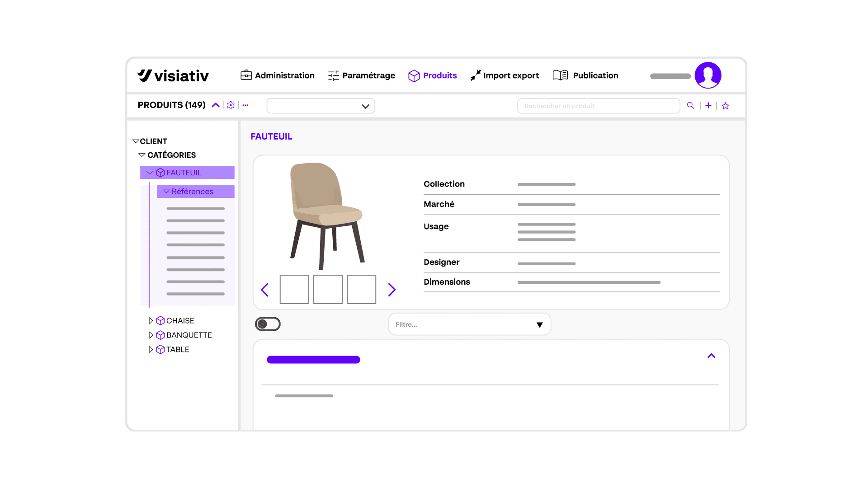Click the Usage field label
868x488 pixels.
click(436, 226)
